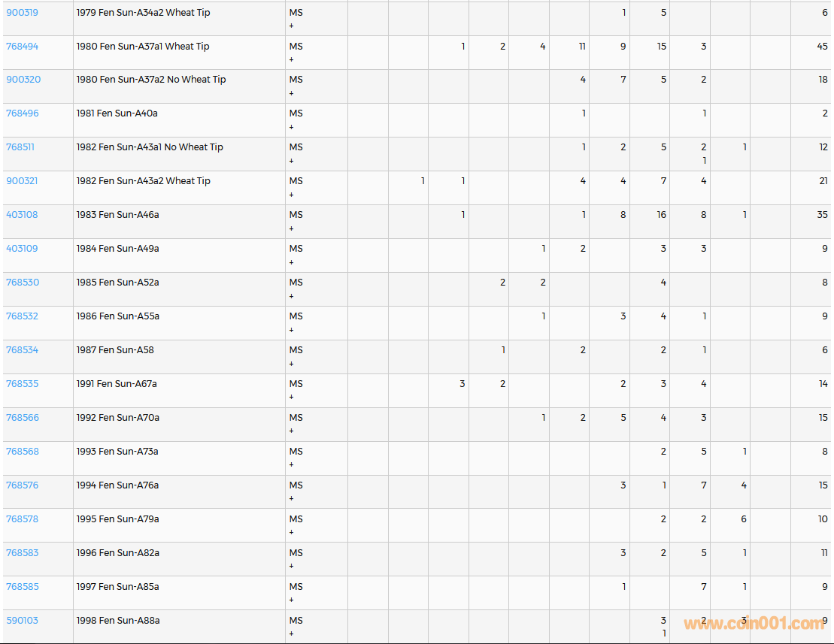Open the 768534 coin ID link

(x=22, y=350)
